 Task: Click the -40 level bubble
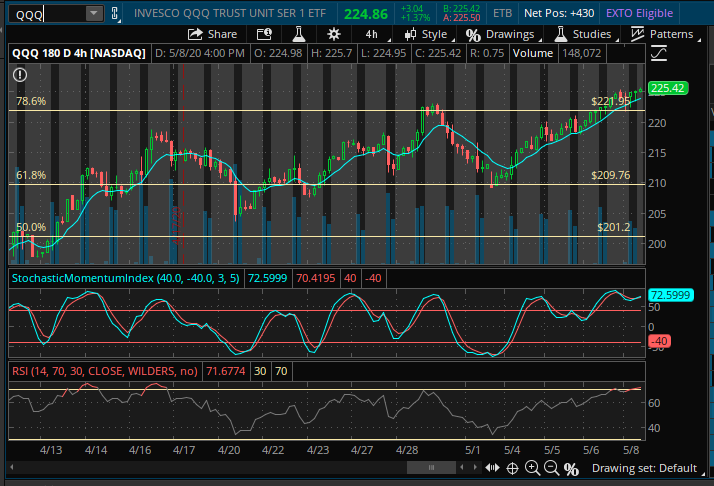pos(659,341)
